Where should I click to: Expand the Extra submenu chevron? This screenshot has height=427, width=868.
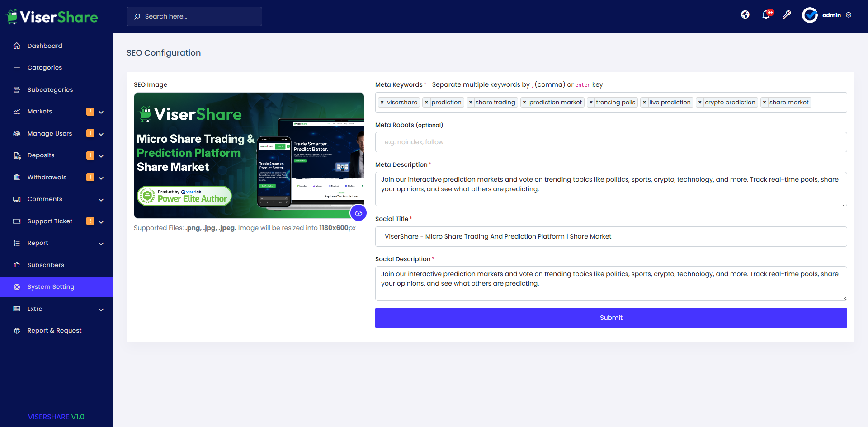coord(101,310)
